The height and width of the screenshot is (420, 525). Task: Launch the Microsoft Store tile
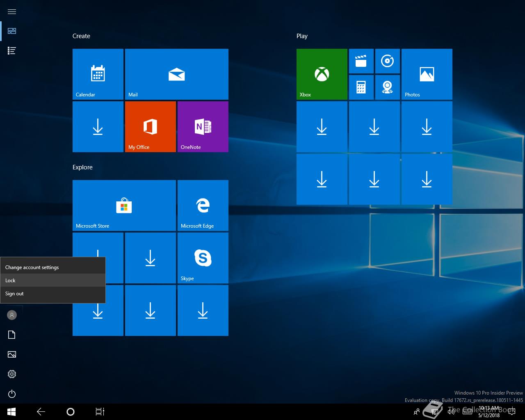tap(124, 205)
